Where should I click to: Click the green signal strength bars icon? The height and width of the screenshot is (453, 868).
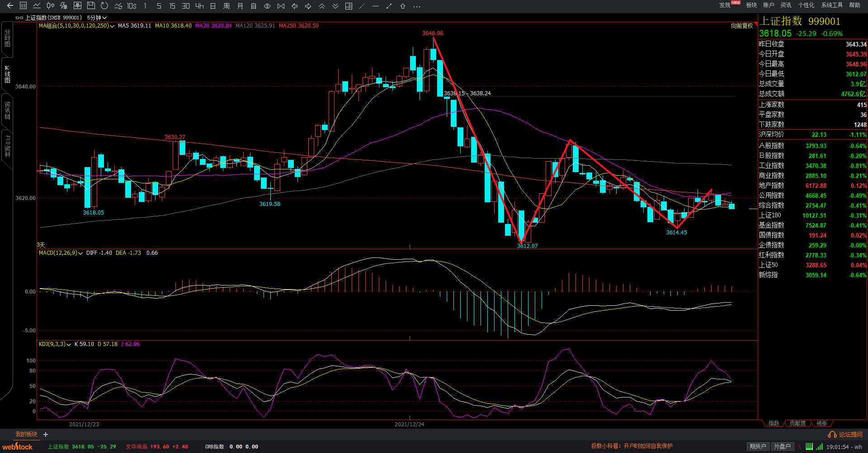coord(819,447)
